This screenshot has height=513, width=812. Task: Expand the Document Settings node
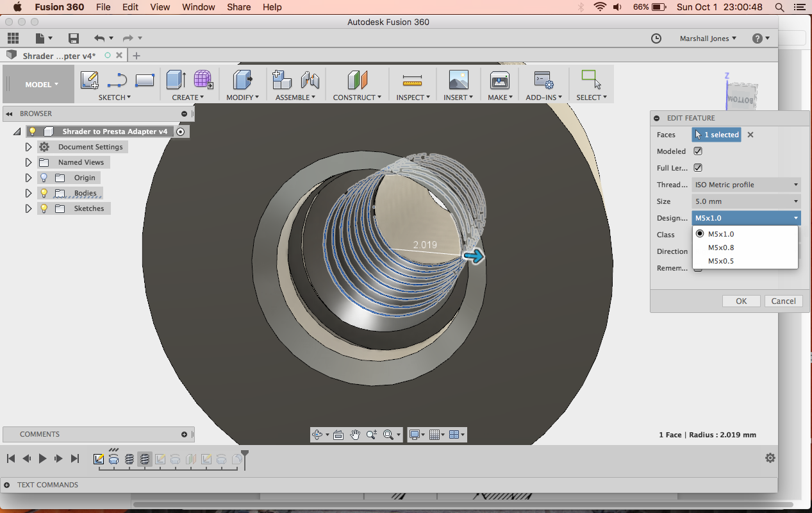point(28,147)
